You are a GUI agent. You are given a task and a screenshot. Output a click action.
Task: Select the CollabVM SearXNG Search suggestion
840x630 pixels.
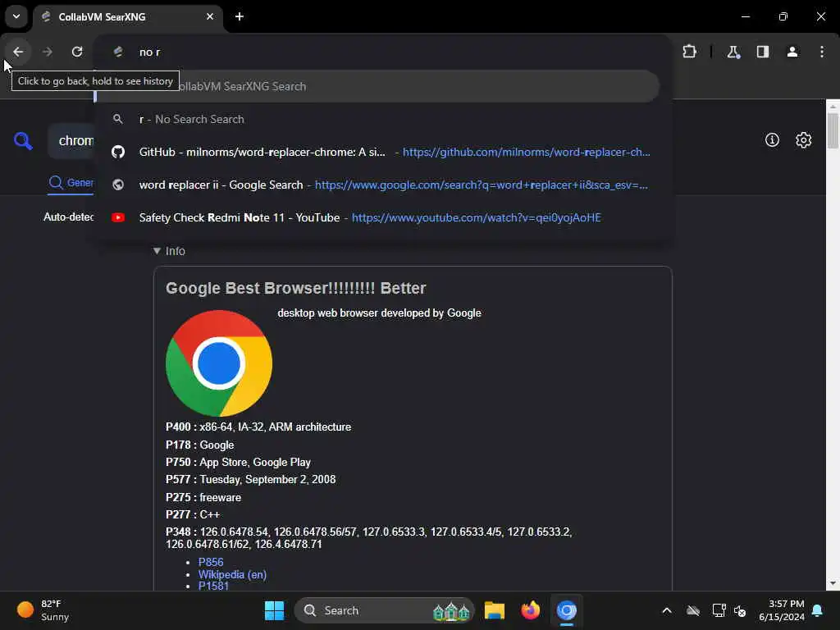tap(377, 86)
